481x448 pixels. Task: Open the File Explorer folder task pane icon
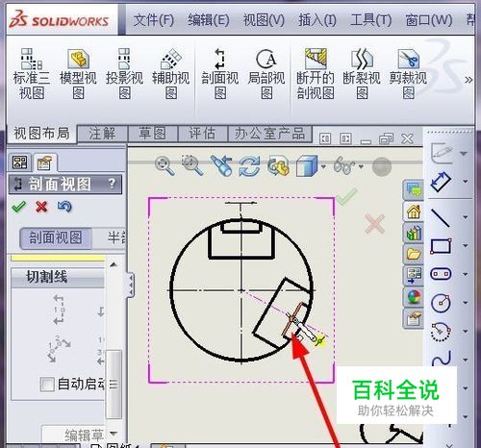(x=414, y=254)
